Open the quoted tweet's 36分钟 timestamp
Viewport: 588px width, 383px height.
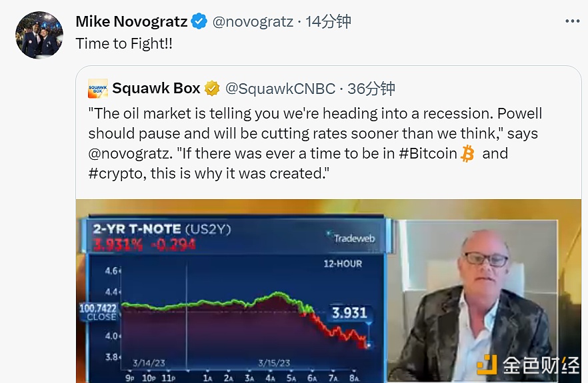coord(372,88)
